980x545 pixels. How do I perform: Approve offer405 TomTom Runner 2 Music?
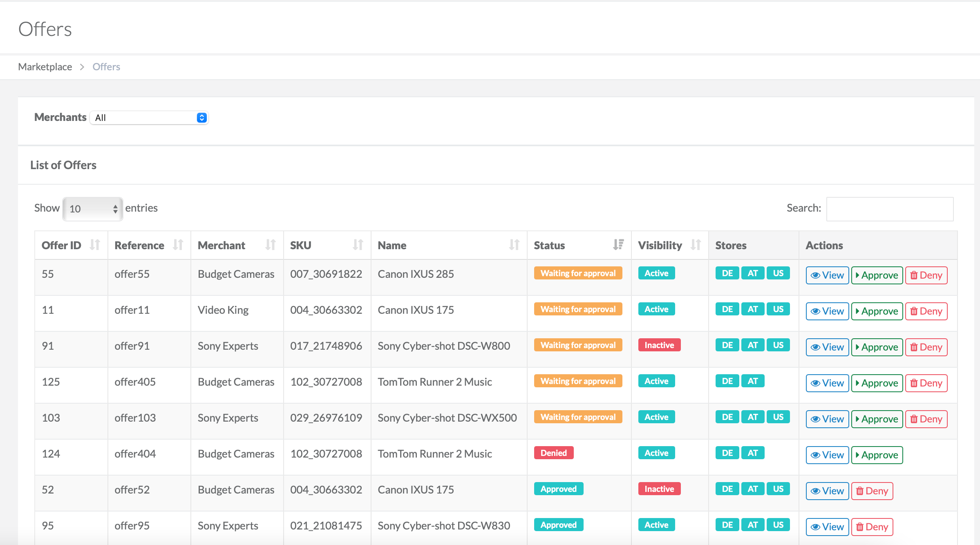pos(877,383)
